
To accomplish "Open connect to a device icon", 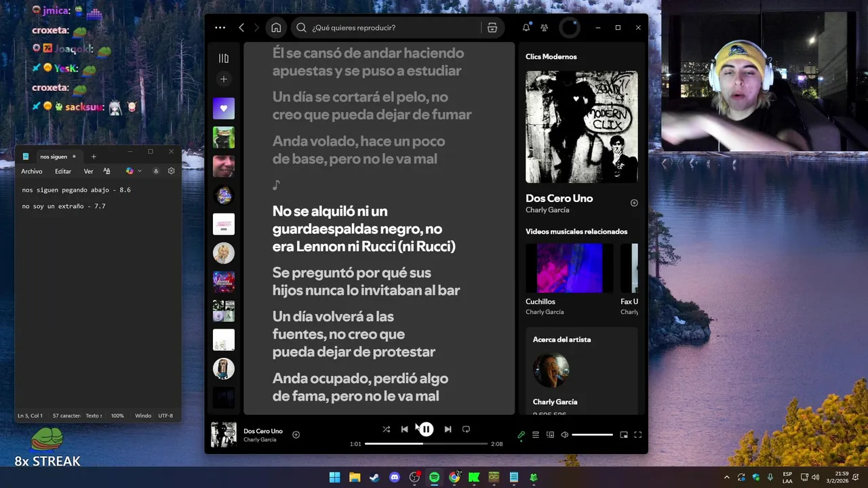I will pyautogui.click(x=550, y=435).
